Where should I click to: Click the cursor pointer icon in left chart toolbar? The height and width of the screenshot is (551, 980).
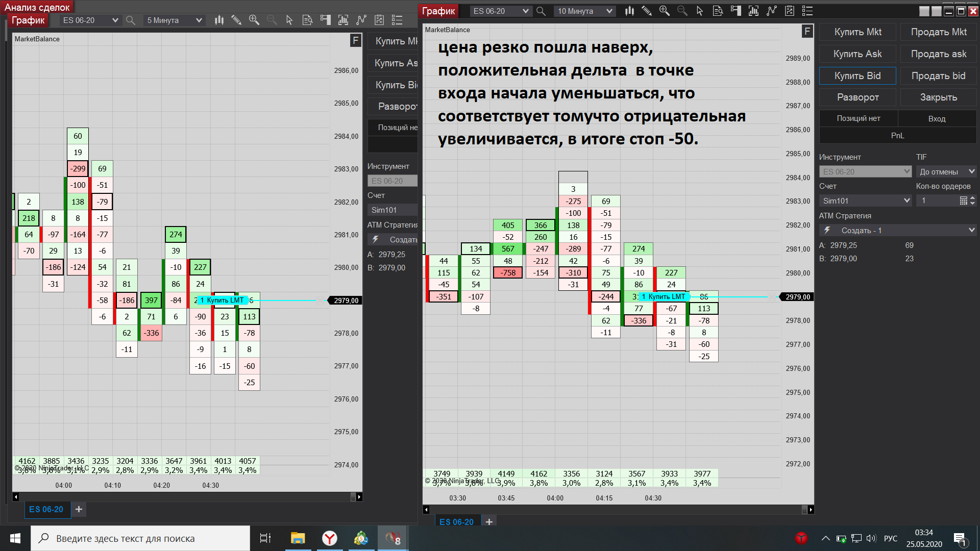289,20
